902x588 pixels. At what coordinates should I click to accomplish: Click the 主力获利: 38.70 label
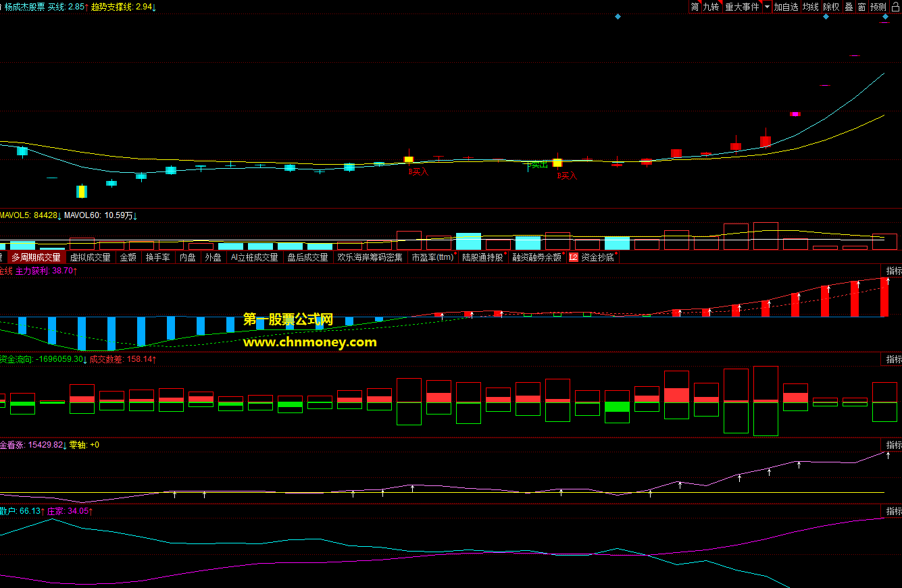coord(46,271)
